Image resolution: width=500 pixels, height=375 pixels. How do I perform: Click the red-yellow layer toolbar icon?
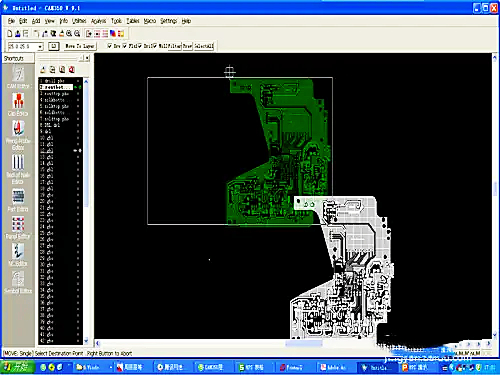[x=121, y=33]
